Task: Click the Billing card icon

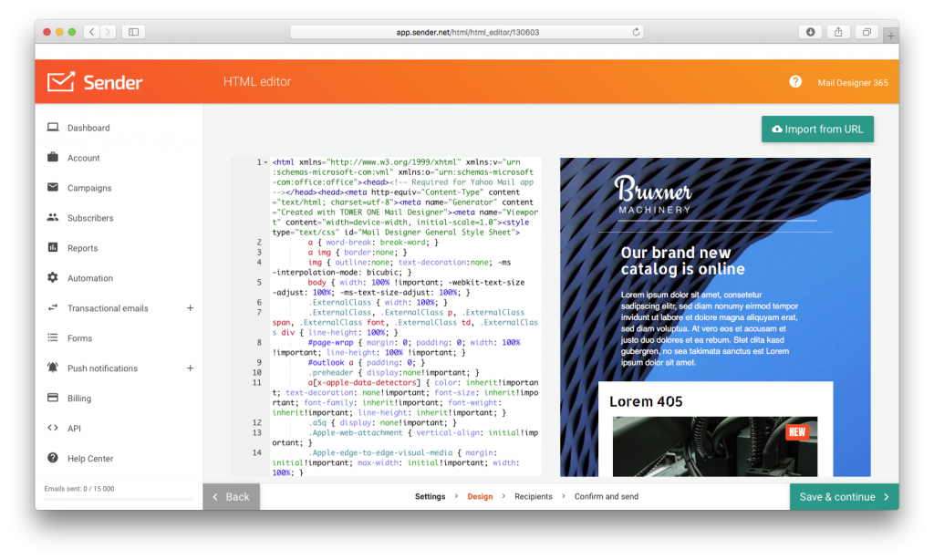Action: [53, 398]
